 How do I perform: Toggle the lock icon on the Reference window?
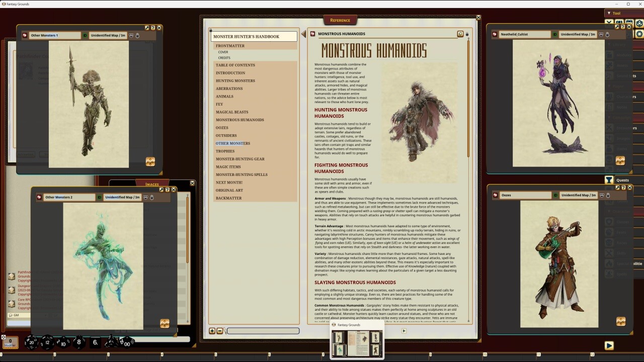[x=466, y=34]
